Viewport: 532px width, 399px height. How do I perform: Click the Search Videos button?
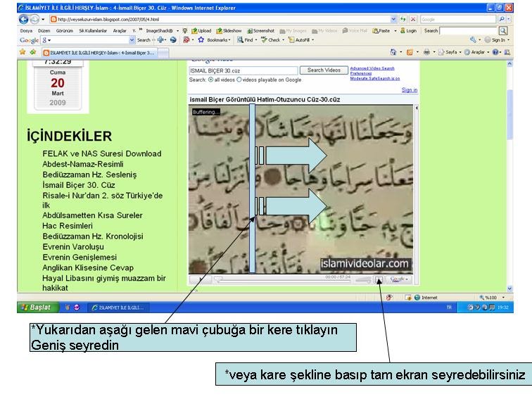click(x=324, y=70)
